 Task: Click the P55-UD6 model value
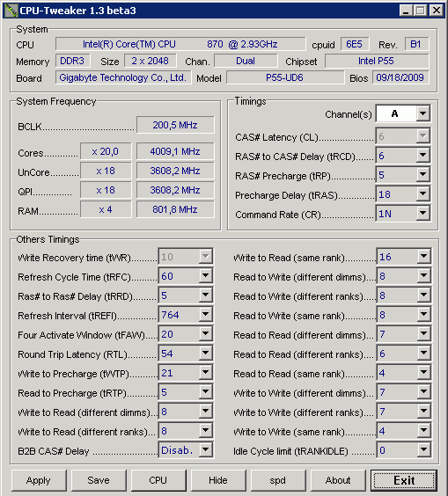pos(285,77)
